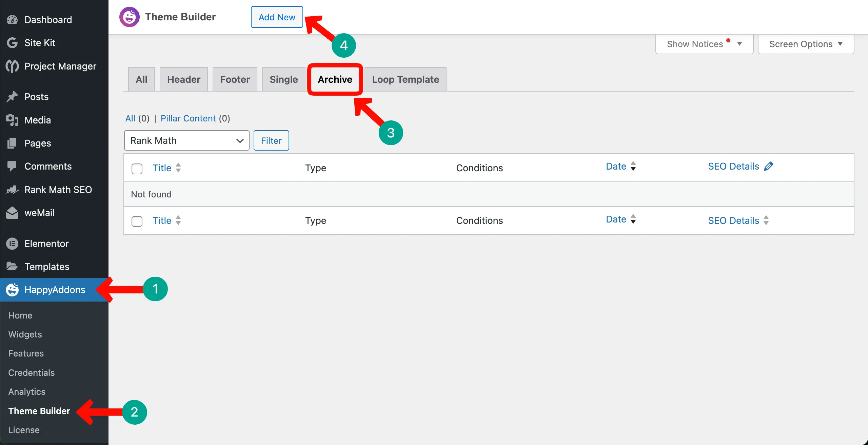
Task: Click the Comments bubble icon
Action: (12, 166)
